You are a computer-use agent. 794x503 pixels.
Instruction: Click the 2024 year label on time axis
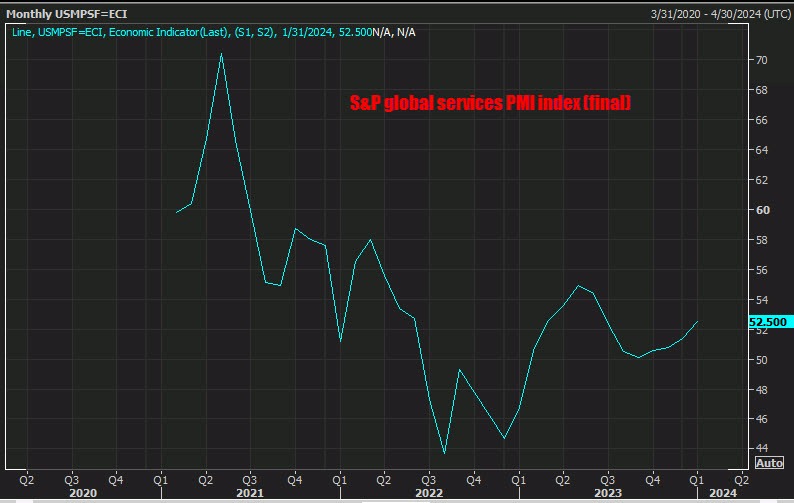click(x=723, y=493)
